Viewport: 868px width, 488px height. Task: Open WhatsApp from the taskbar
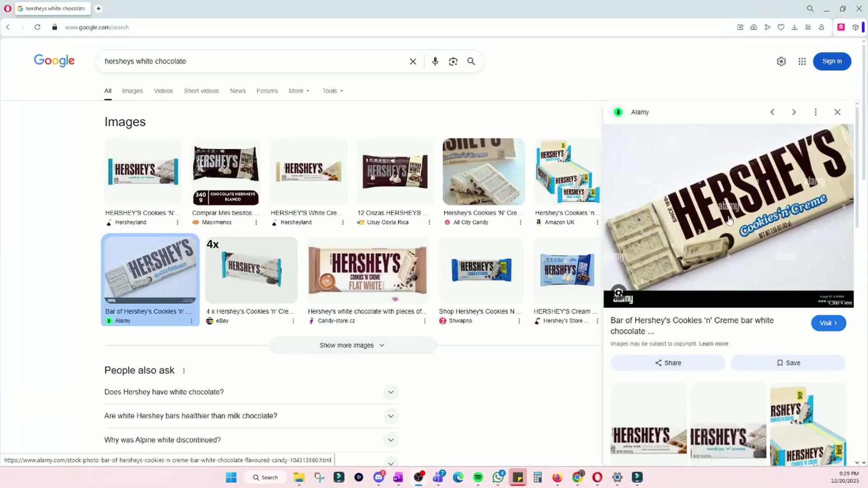[498, 478]
